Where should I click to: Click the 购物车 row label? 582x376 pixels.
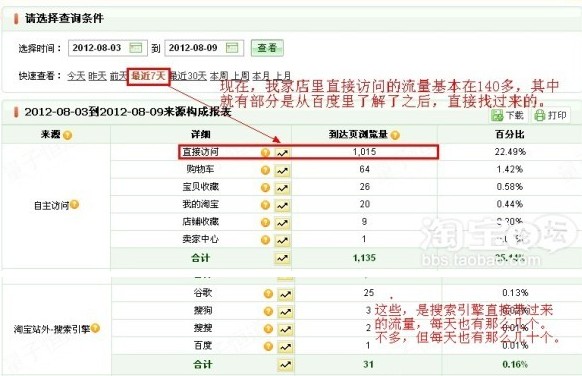coord(200,169)
